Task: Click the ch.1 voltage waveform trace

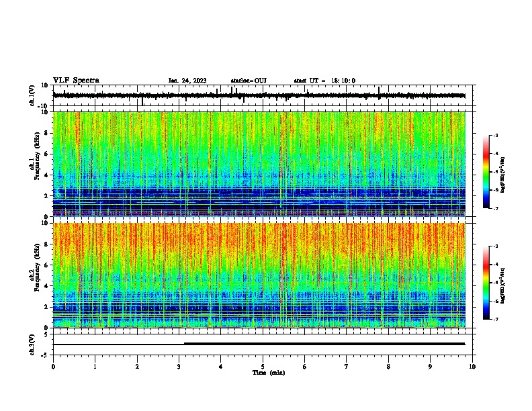Action: tap(259, 95)
